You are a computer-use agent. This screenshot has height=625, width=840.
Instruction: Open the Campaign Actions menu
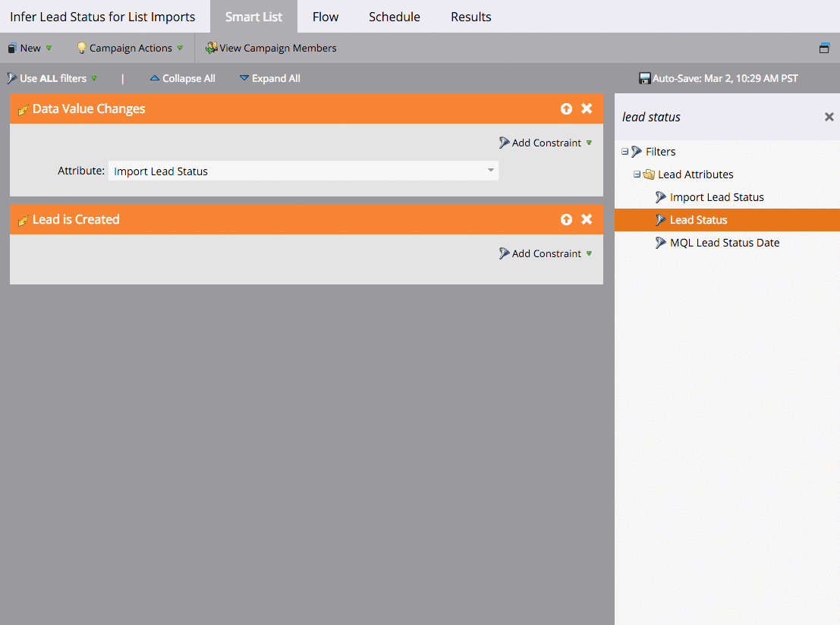pos(129,47)
